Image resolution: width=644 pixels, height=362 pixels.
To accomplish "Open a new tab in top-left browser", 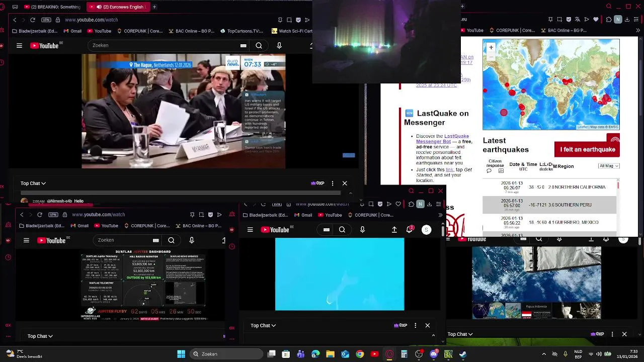I will point(154,7).
